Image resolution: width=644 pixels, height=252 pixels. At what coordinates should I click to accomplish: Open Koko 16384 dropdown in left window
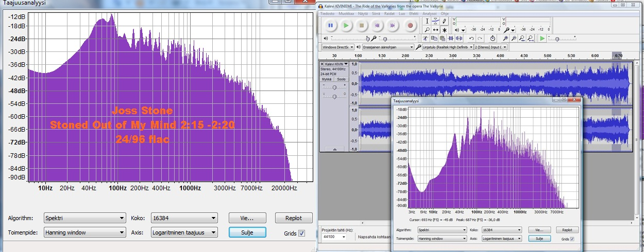[x=183, y=218]
